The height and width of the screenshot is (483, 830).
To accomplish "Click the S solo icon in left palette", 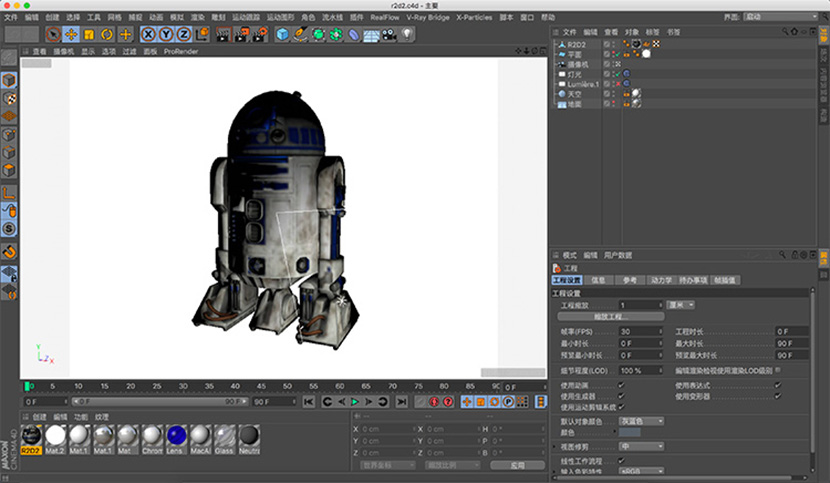I will [x=9, y=229].
